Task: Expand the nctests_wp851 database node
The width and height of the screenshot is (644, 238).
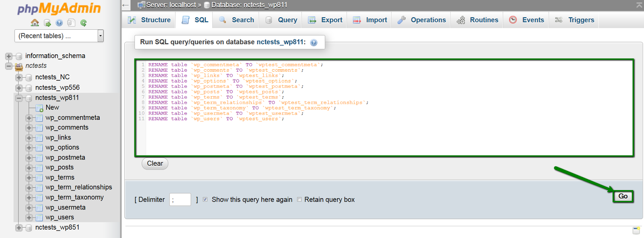Action: pyautogui.click(x=19, y=228)
